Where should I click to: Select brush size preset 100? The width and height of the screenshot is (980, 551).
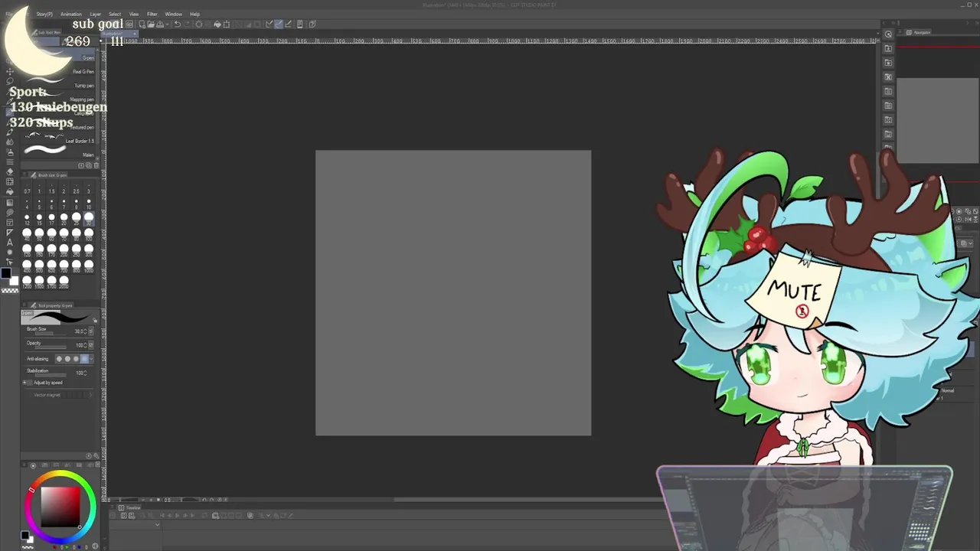[x=89, y=235]
